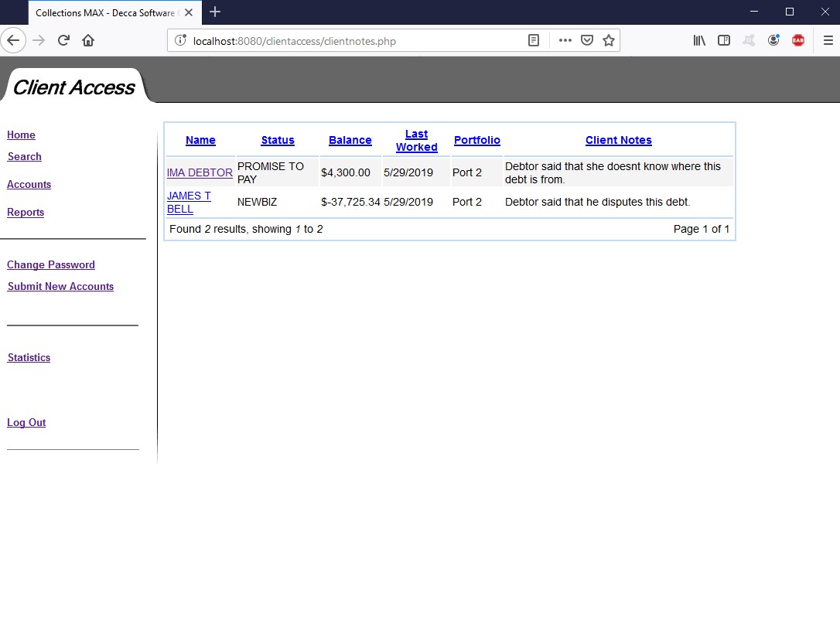Open page actions three-dots menu
The height and width of the screenshot is (617, 840).
tap(565, 41)
